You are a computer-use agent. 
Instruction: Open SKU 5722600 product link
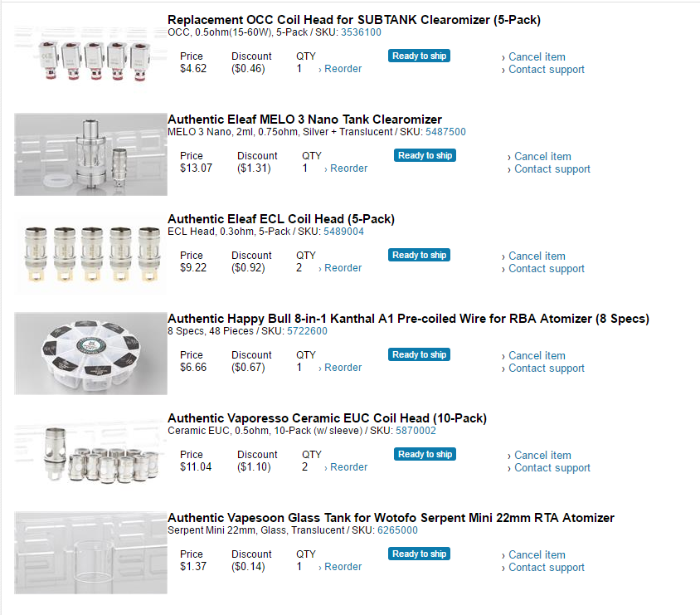coord(307,331)
